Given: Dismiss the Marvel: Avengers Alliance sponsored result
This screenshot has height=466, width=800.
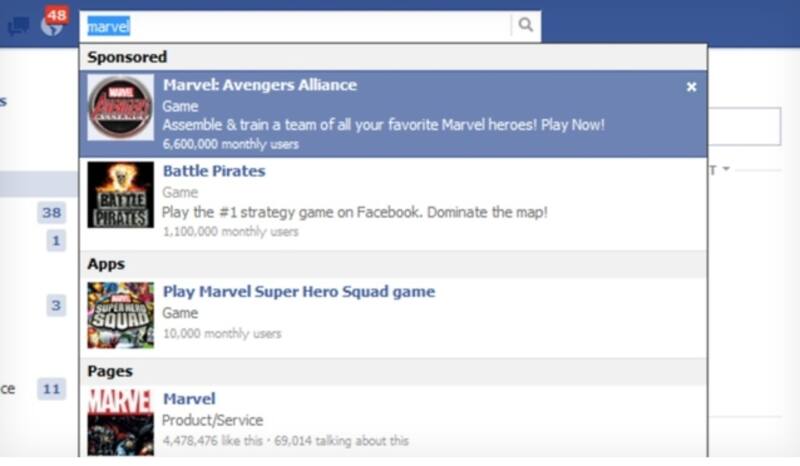Looking at the screenshot, I should tap(691, 87).
